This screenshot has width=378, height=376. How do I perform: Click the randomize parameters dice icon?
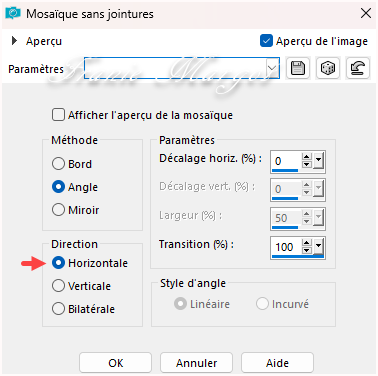pyautogui.click(x=328, y=68)
